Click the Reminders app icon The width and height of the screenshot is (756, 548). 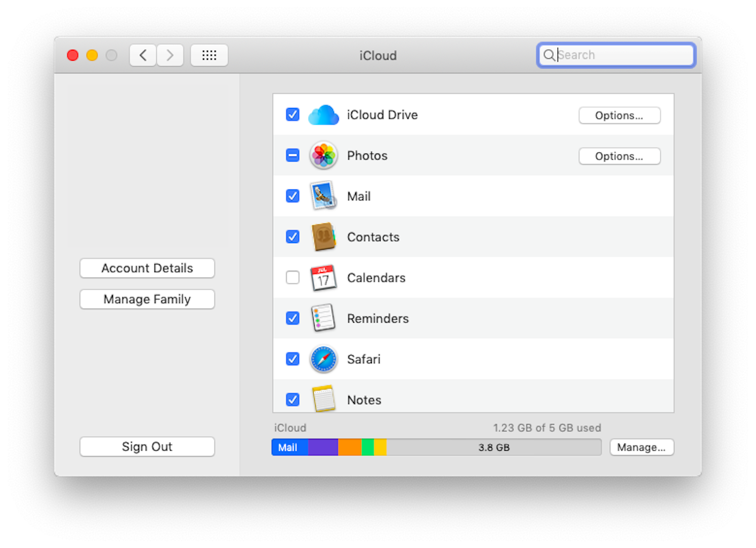point(323,318)
